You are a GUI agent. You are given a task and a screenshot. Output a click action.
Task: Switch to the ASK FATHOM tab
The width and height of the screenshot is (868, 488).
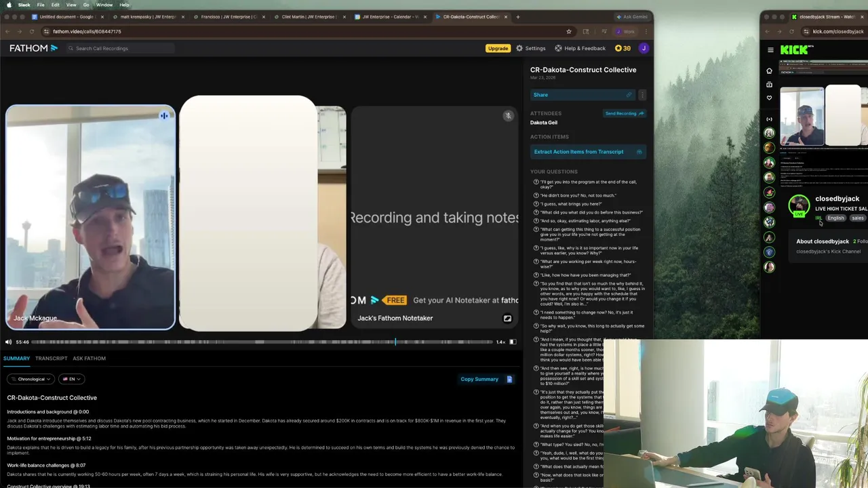89,358
